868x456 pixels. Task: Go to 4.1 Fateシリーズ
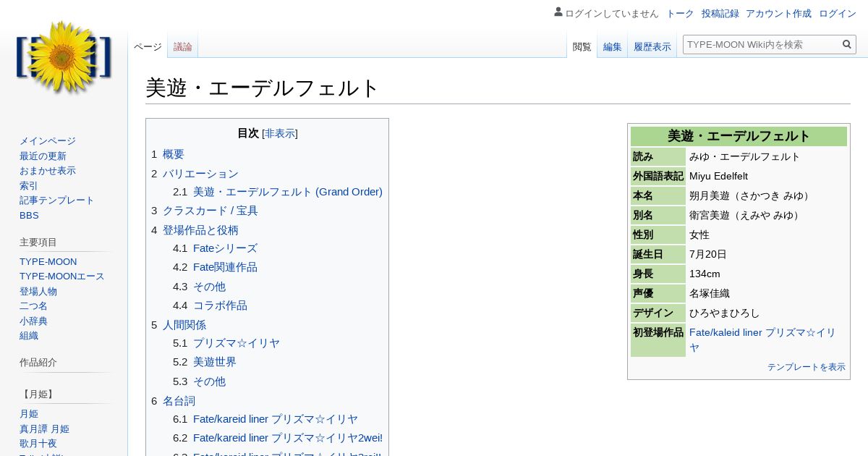coord(215,248)
